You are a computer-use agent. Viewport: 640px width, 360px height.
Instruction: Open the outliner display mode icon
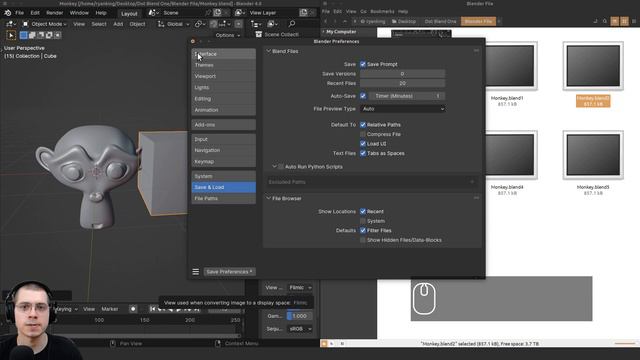(256, 24)
